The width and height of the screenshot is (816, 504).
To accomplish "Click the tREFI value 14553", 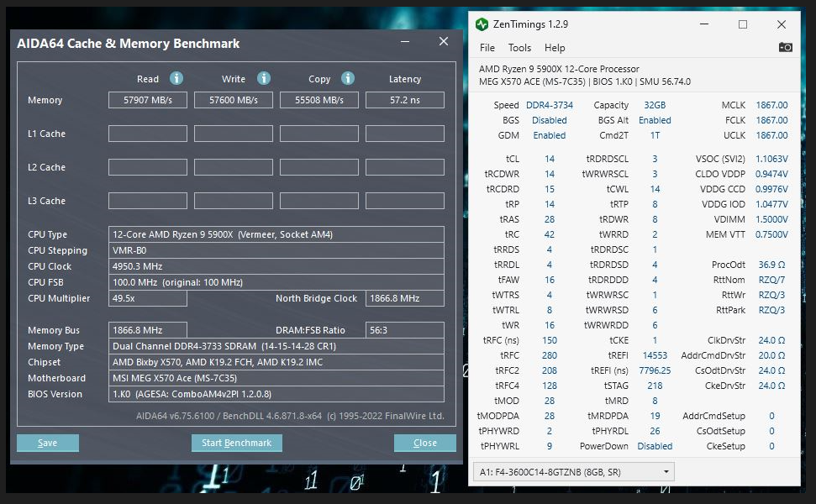I will click(x=655, y=355).
